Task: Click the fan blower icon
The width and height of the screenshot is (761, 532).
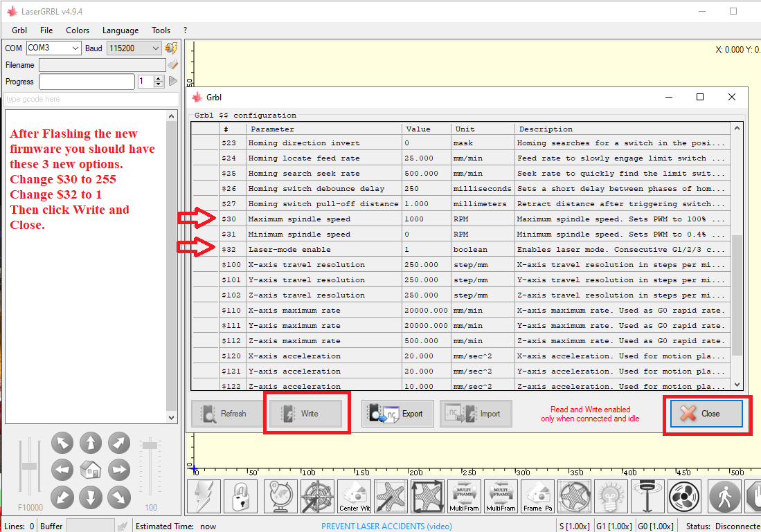Action: coord(684,496)
